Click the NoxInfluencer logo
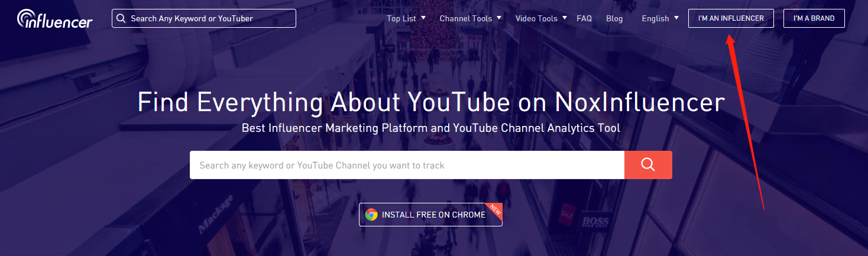Screen dimensions: 868x256 pos(54,18)
